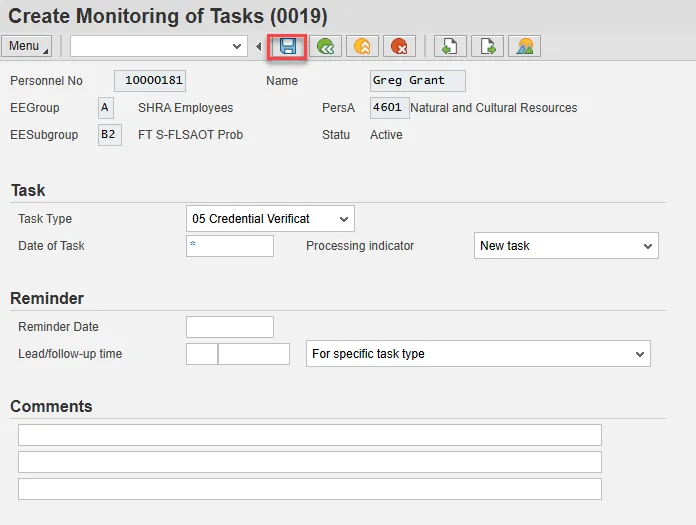The width and height of the screenshot is (696, 525).
Task: Click the Date of Task field
Action: [230, 246]
